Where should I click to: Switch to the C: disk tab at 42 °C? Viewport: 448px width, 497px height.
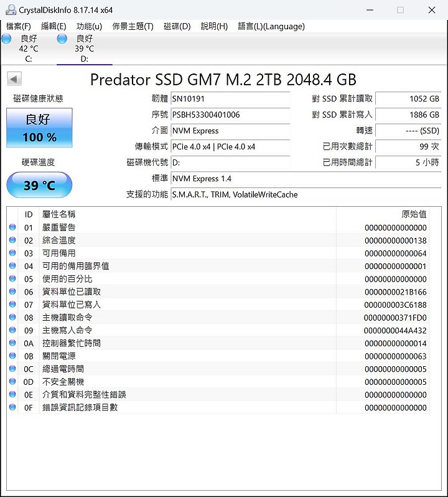click(x=29, y=49)
